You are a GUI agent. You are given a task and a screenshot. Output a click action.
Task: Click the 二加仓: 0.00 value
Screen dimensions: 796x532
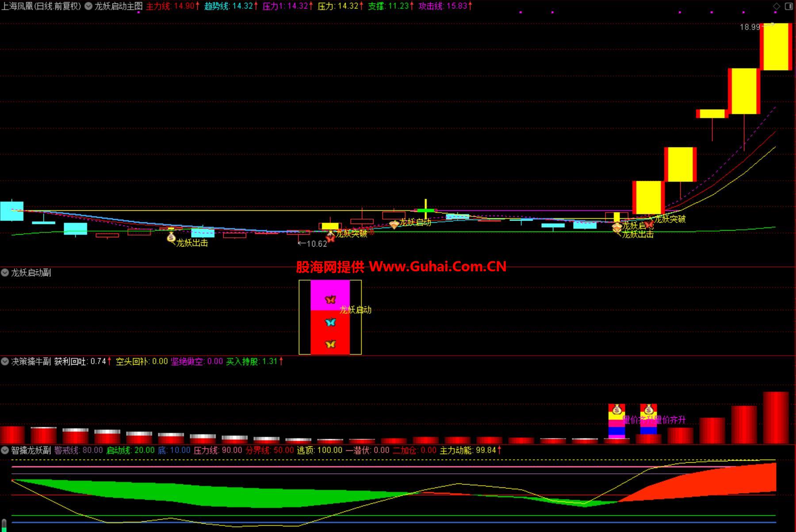[x=415, y=450]
